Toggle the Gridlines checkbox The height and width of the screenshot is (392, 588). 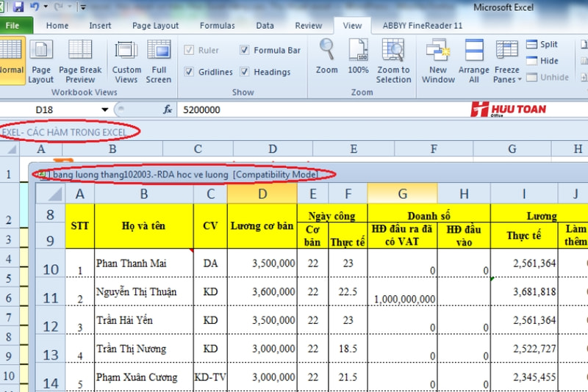(189, 72)
